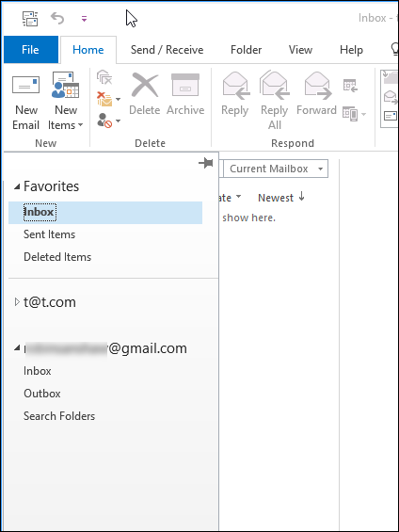This screenshot has width=399, height=532.
Task: Click the Archive box icon
Action: (185, 85)
